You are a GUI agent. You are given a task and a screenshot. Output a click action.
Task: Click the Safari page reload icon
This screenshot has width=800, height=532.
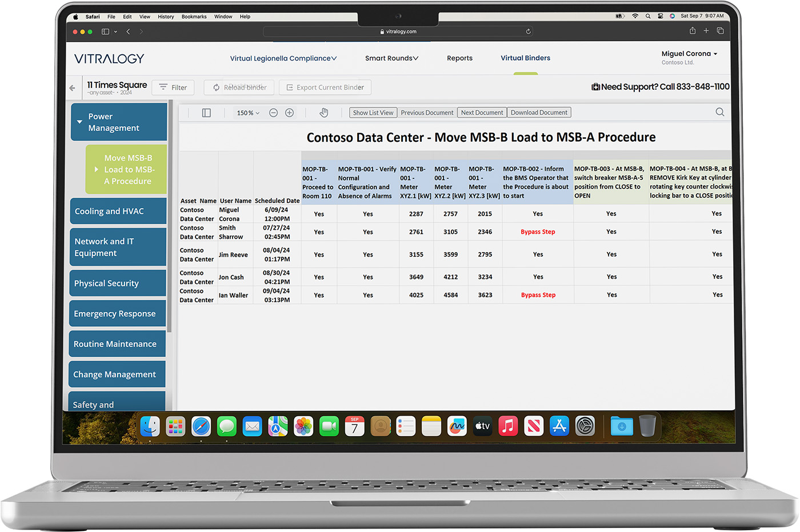528,31
